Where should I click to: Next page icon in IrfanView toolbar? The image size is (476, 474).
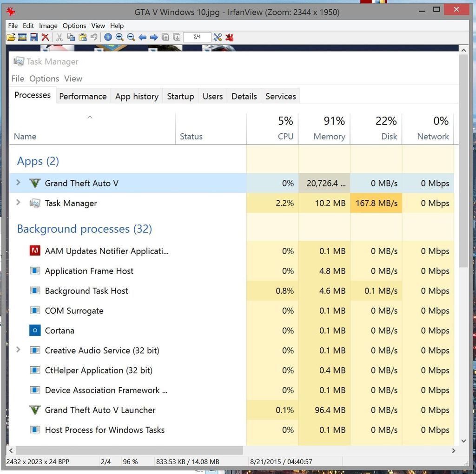177,37
